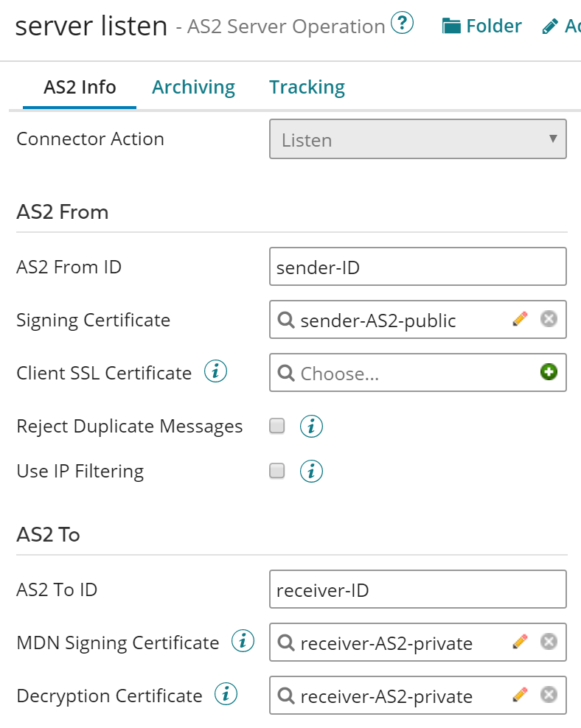Enable Reject Duplicate Messages checkbox
Screen dimensions: 581x728
(x=277, y=427)
